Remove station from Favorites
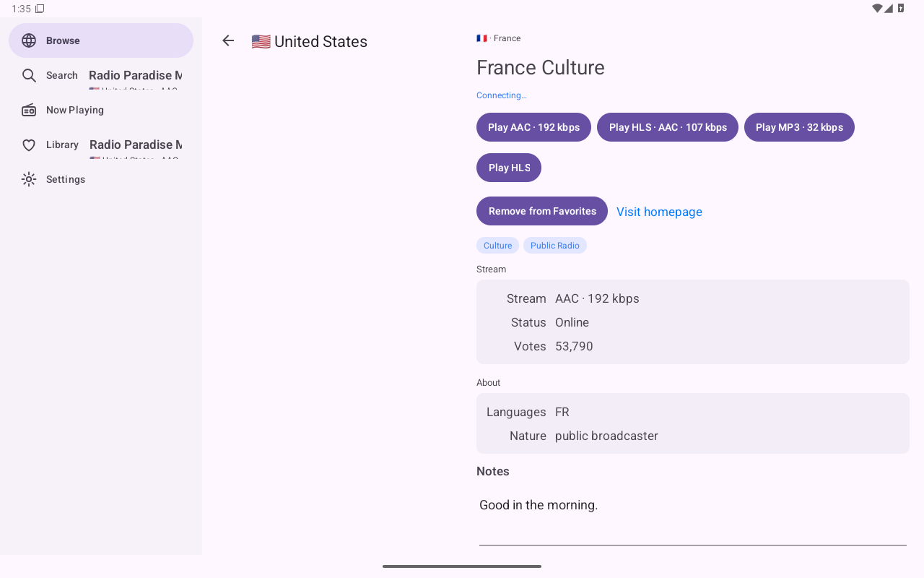 pos(542,211)
